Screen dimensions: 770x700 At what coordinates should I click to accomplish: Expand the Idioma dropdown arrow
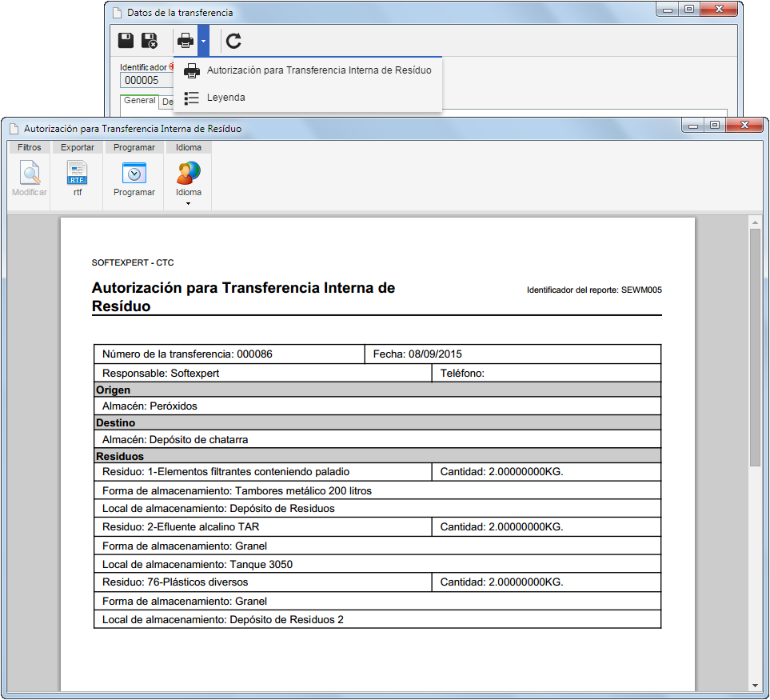point(188,203)
